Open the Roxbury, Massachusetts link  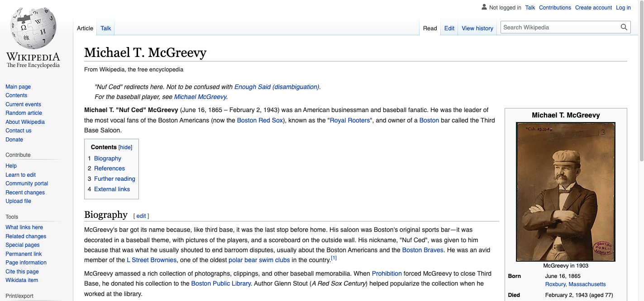575,284
